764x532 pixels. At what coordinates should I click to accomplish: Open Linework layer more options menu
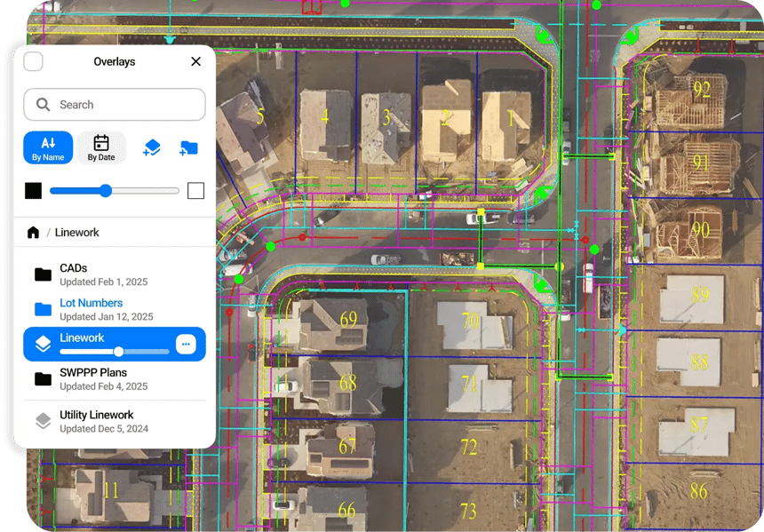coord(185,345)
